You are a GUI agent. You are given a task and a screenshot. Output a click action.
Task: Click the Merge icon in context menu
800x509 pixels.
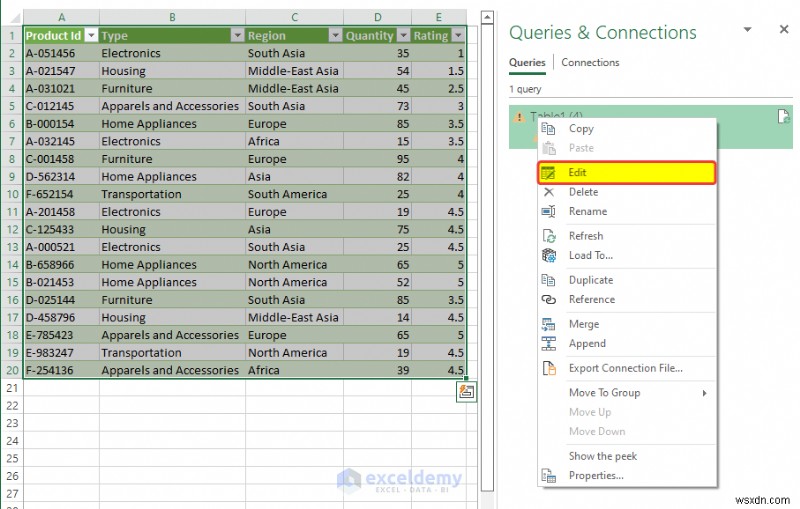[548, 324]
